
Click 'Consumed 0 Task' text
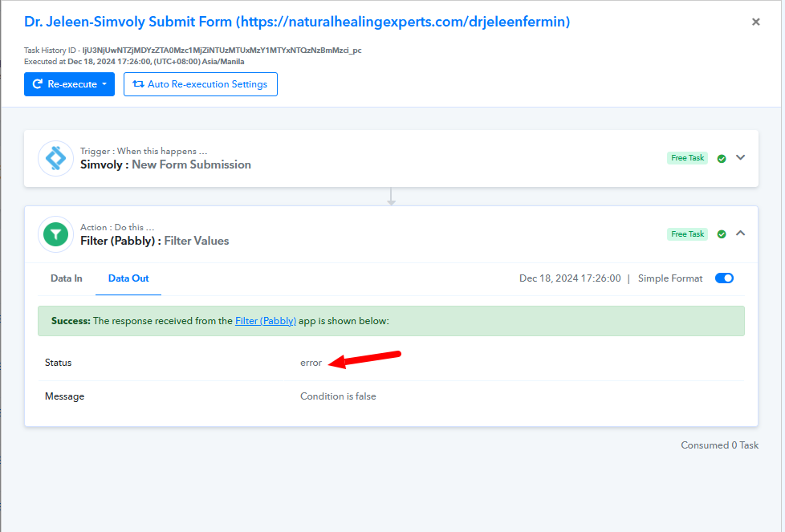pos(719,445)
